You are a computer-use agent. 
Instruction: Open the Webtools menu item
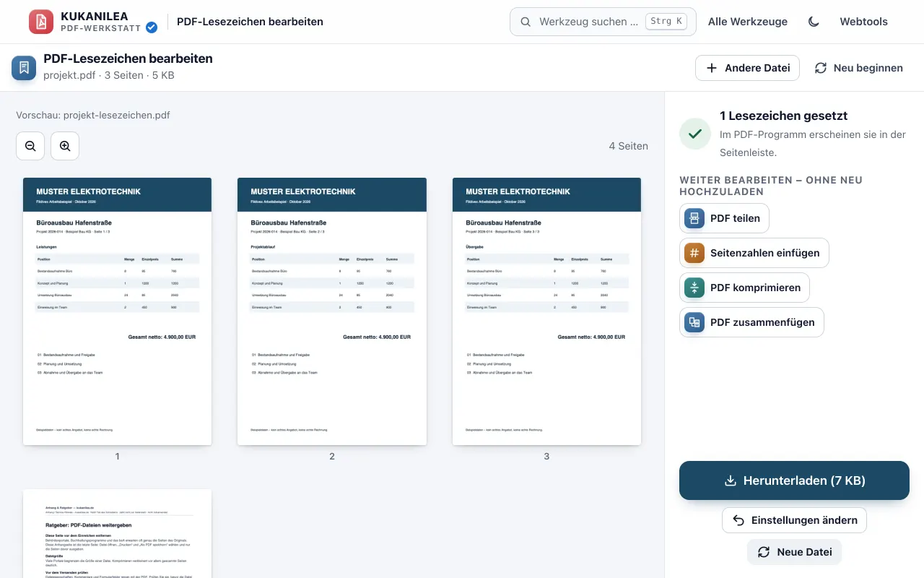click(863, 22)
